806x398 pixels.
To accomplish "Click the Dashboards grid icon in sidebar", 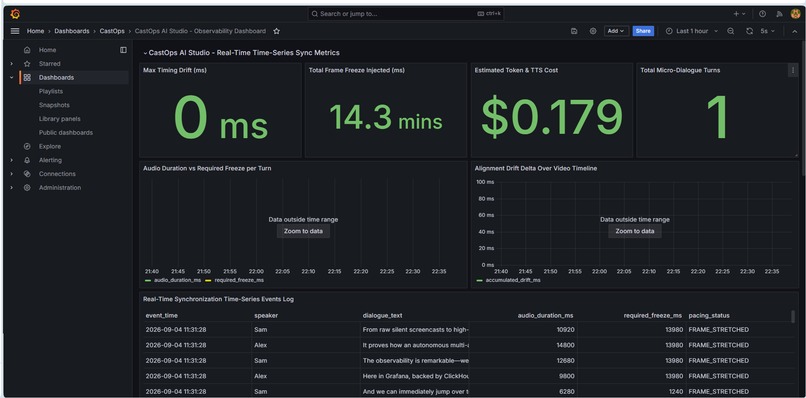I will click(x=27, y=78).
